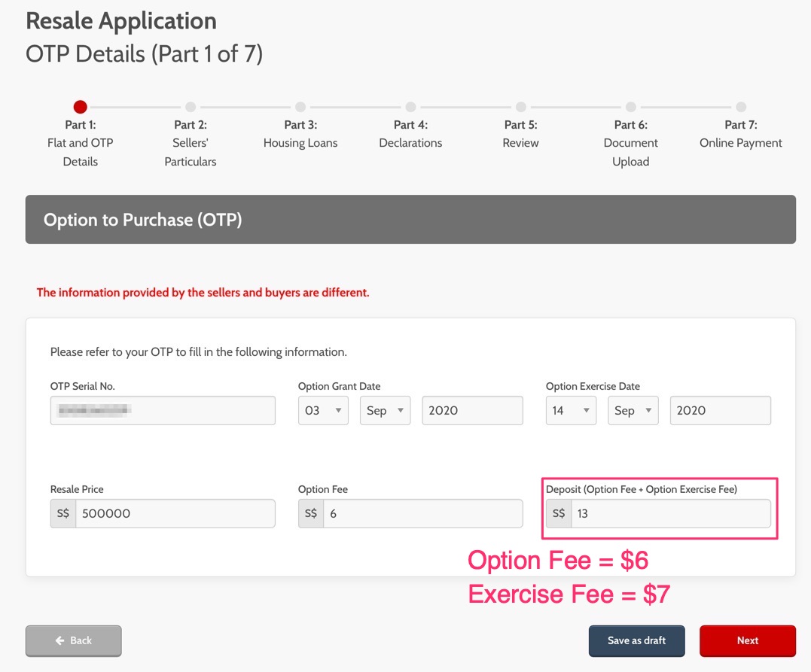The width and height of the screenshot is (811, 672).
Task: Select the Part 2: Sellers' Particulars label
Action: pos(191,143)
